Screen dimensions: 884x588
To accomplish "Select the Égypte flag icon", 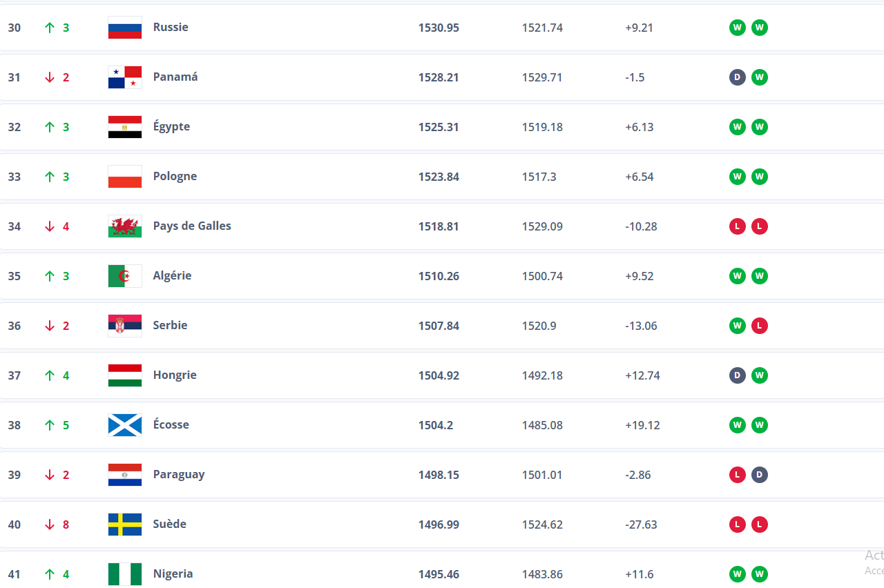I will pyautogui.click(x=125, y=127).
